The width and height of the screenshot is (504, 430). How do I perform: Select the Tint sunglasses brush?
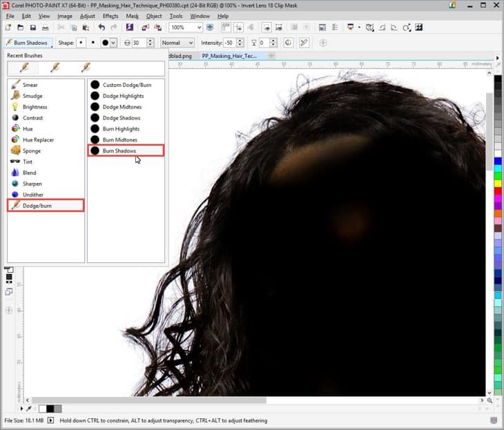click(28, 162)
